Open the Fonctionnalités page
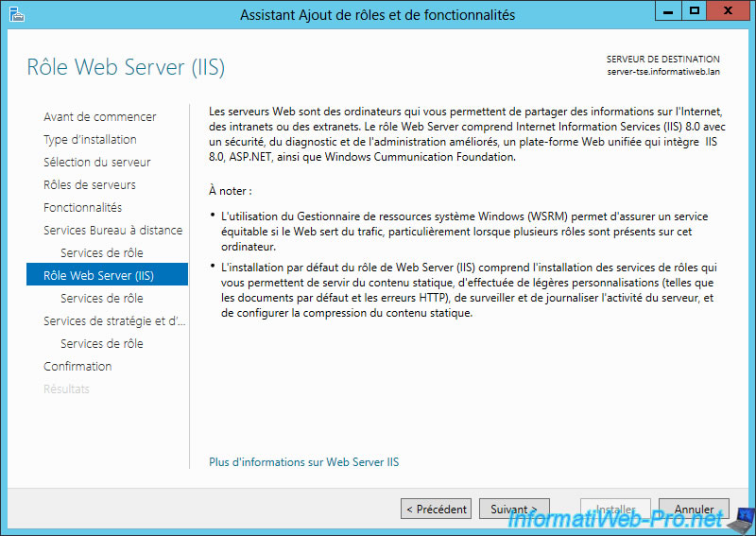Viewport: 756px width, 536px height. 82,207
